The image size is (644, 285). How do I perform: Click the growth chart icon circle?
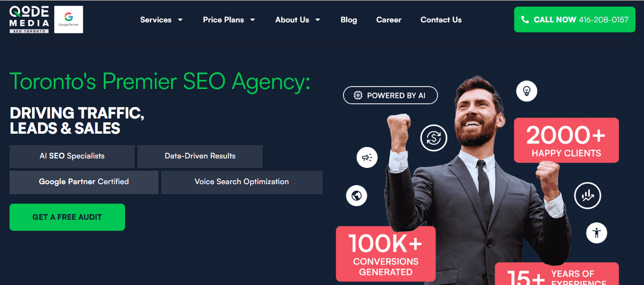[x=587, y=195]
